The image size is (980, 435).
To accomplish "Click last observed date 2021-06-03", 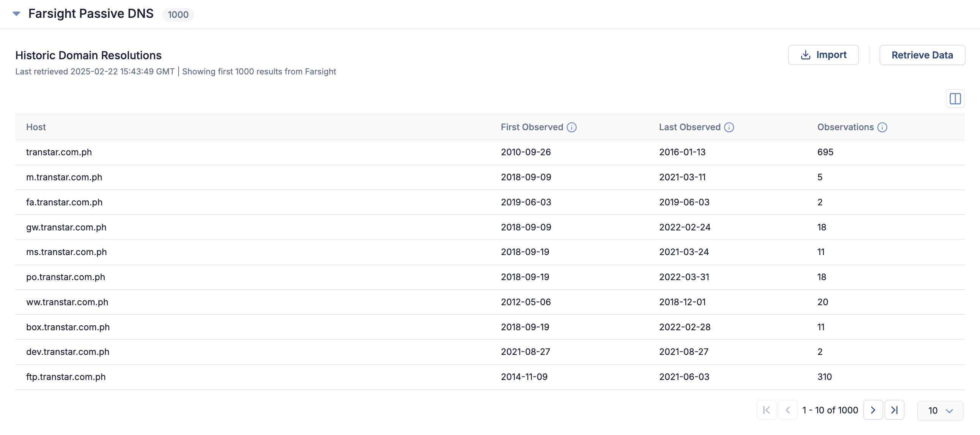I will (684, 377).
